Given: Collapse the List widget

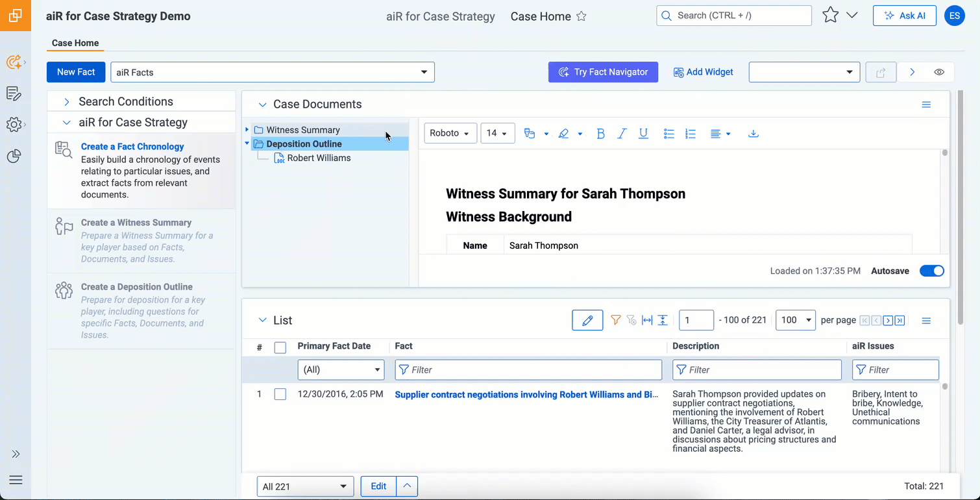Looking at the screenshot, I should [262, 321].
